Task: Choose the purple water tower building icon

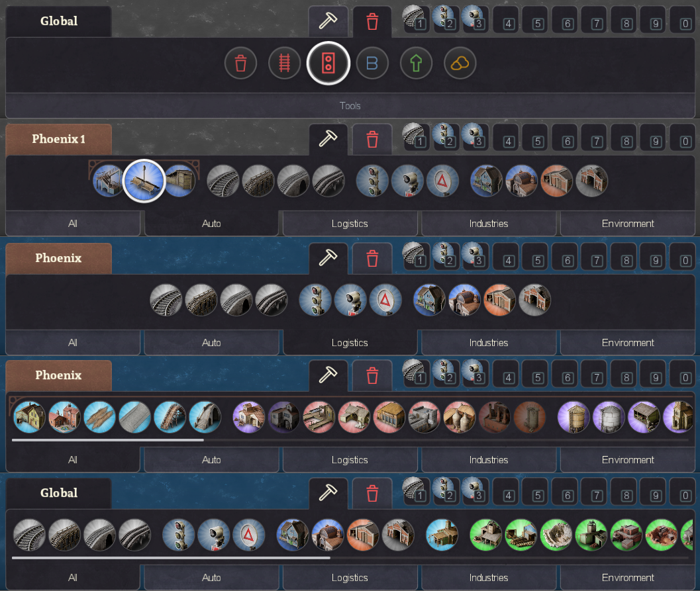Action: point(574,418)
